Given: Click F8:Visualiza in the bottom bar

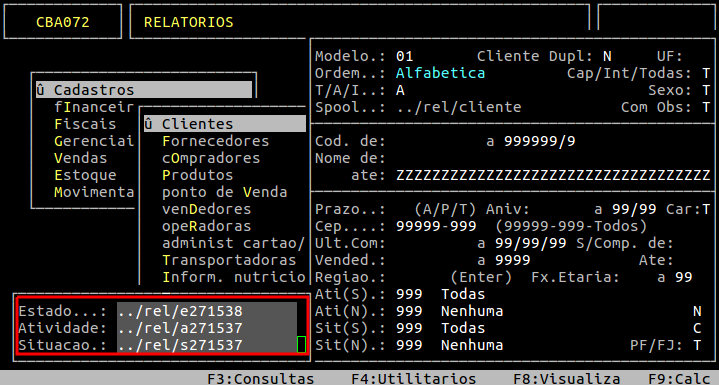Looking at the screenshot, I should 566,379.
